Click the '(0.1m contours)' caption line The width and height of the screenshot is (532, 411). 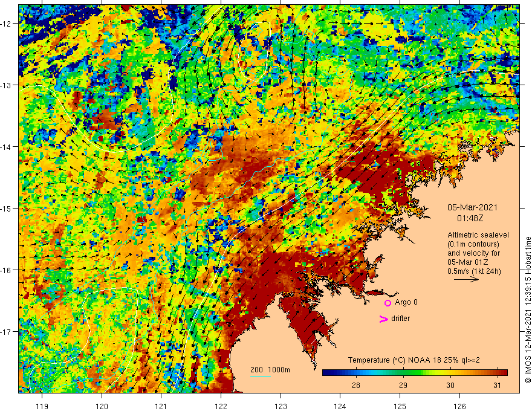(473, 244)
